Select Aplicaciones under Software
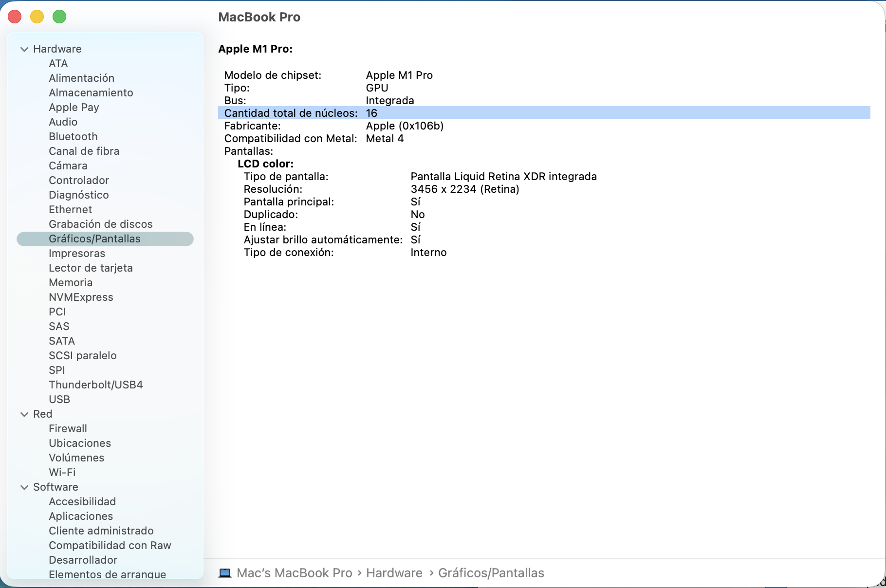Viewport: 886px width, 588px height. point(81,516)
